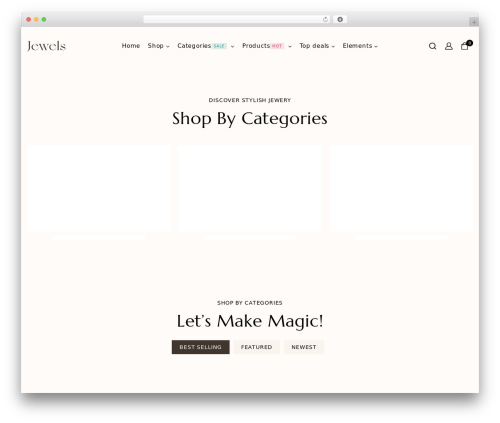The image size is (500, 423).
Task: Click the Jewels logo
Action: tap(46, 46)
